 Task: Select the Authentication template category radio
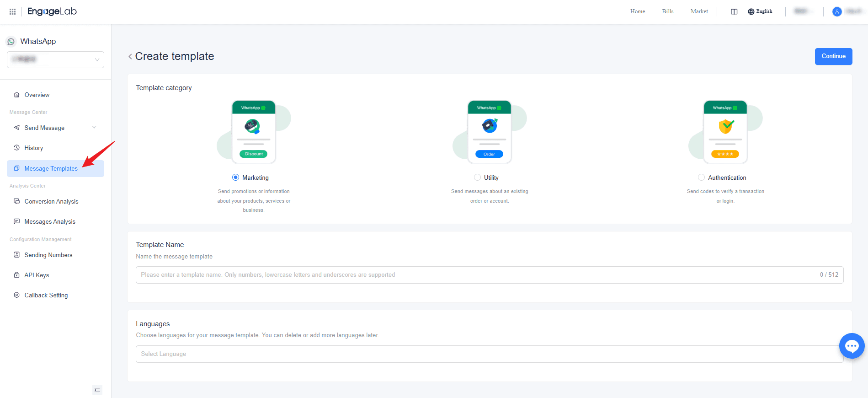(x=702, y=177)
